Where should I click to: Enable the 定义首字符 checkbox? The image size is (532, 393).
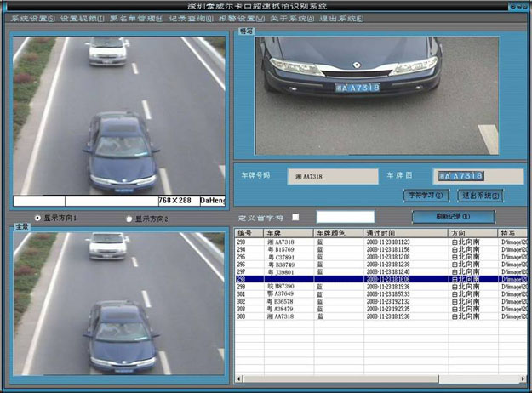[295, 218]
